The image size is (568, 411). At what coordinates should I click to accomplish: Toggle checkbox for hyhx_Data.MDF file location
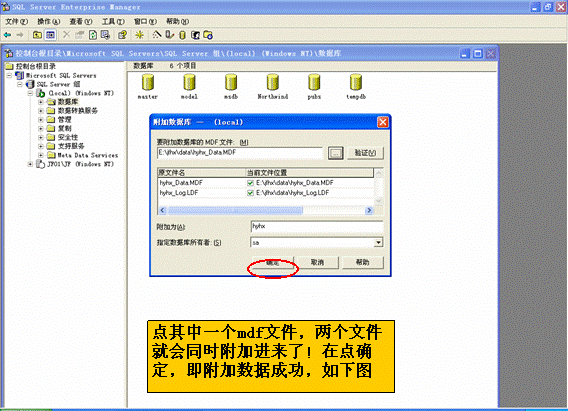250,183
